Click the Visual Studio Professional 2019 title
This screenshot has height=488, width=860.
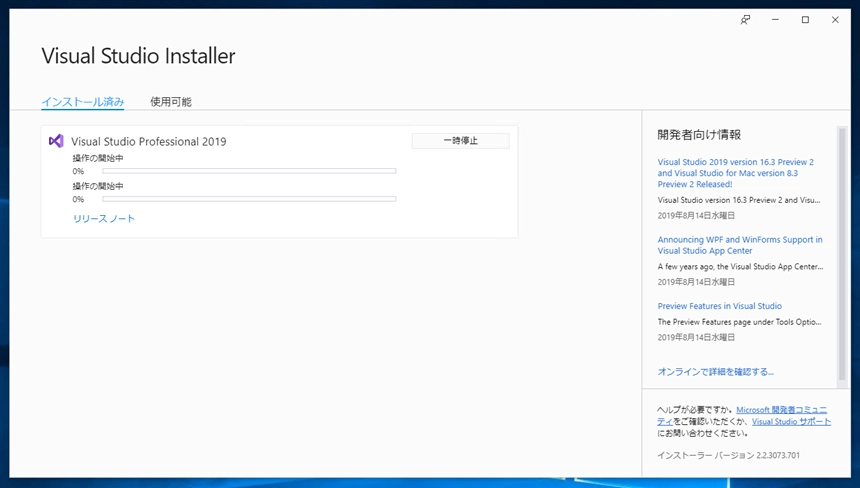tap(149, 141)
